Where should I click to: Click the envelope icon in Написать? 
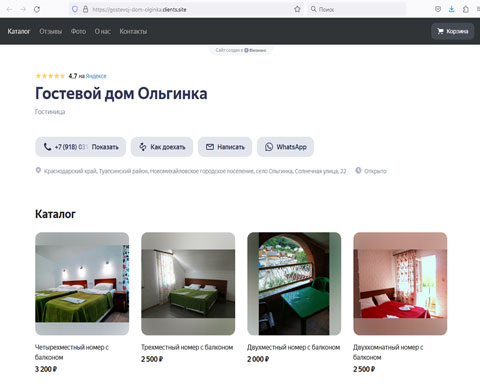pyautogui.click(x=210, y=147)
